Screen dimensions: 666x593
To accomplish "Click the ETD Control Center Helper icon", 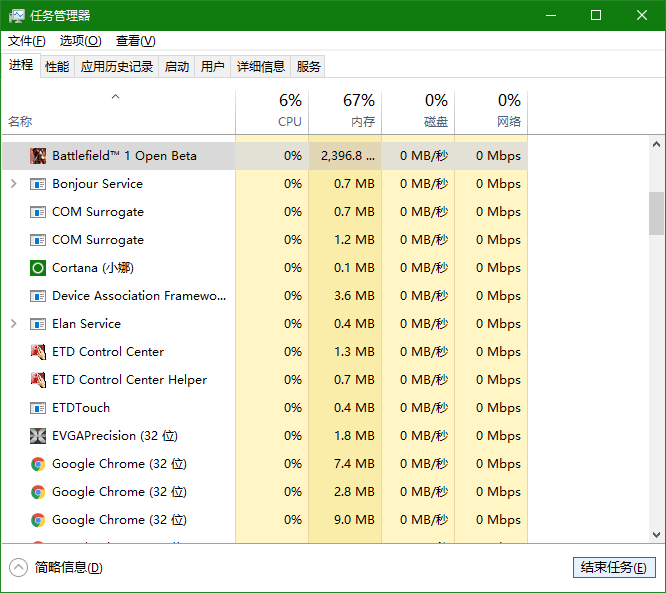I will [38, 380].
